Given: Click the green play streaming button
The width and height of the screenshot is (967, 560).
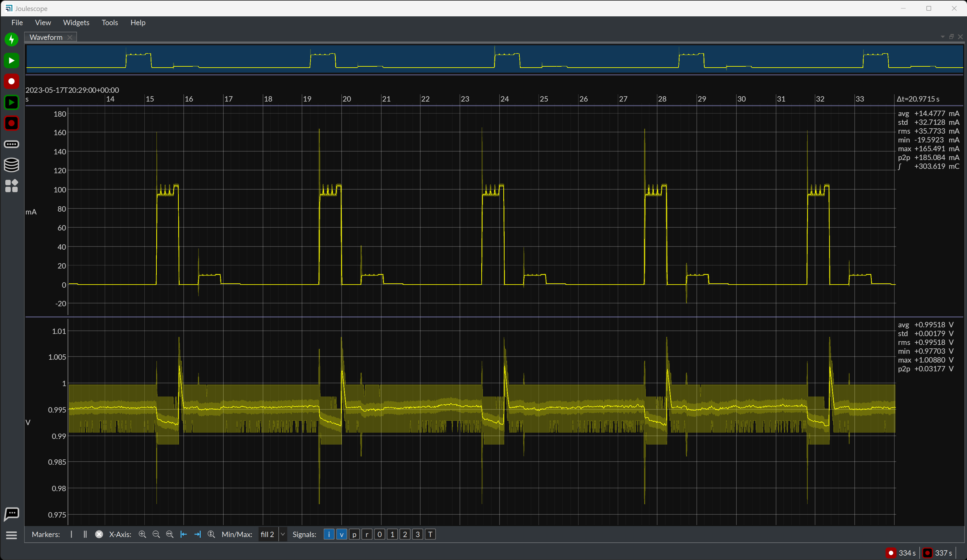Looking at the screenshot, I should pyautogui.click(x=12, y=60).
